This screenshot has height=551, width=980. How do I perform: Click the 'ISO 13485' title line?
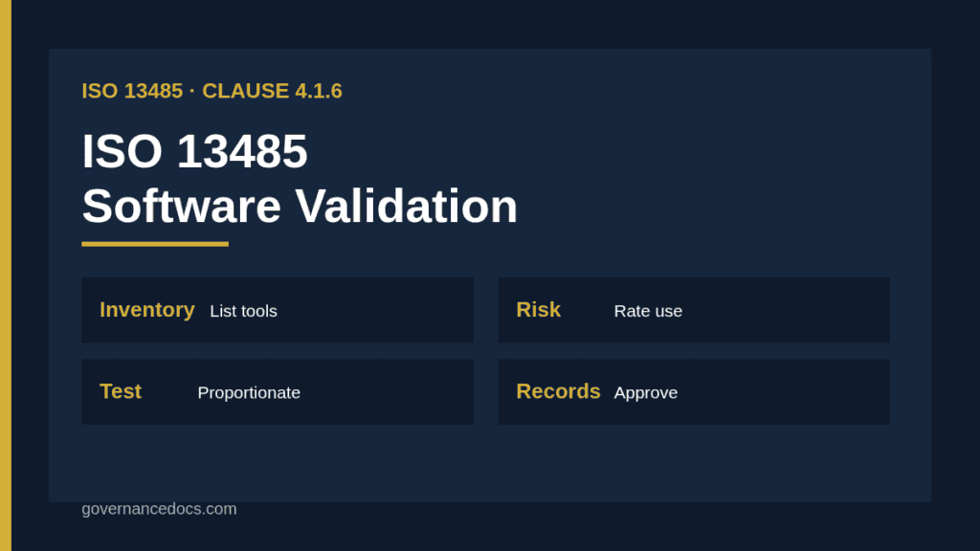click(x=194, y=151)
